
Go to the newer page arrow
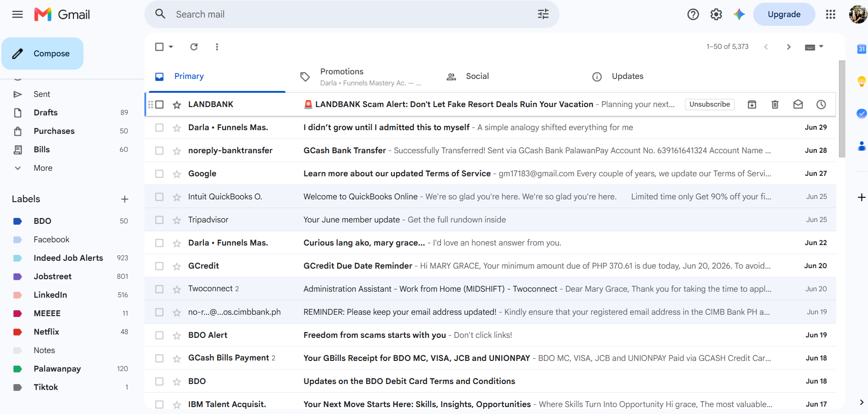[766, 47]
